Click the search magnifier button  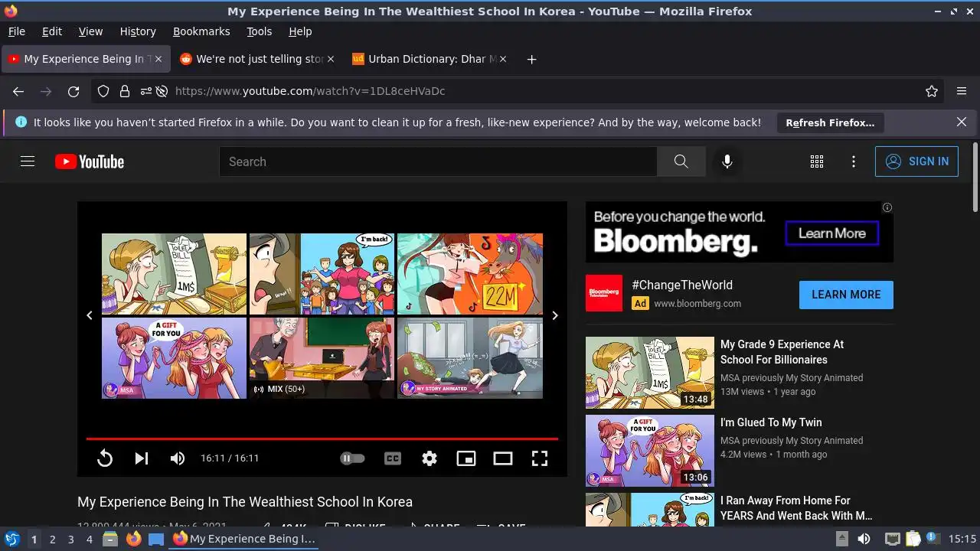tap(681, 161)
